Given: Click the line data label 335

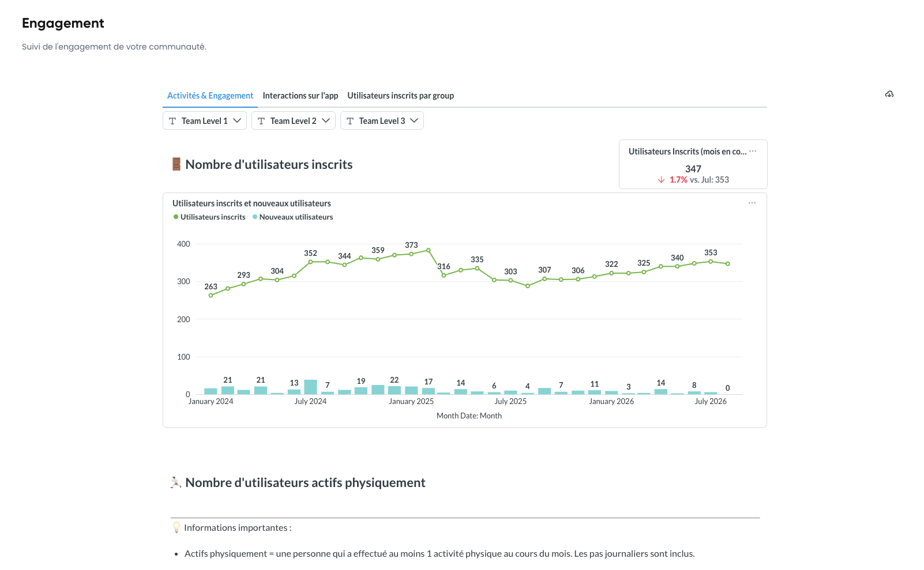Looking at the screenshot, I should tap(477, 259).
